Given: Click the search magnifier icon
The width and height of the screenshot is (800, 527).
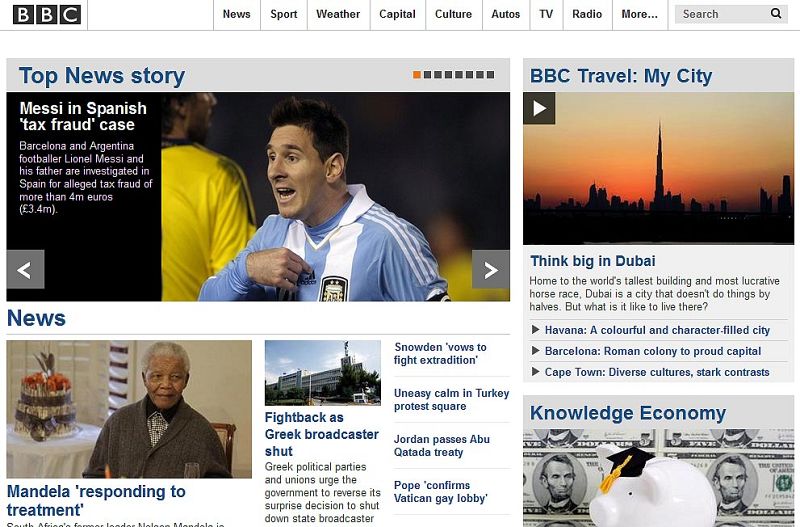Looking at the screenshot, I should [776, 14].
